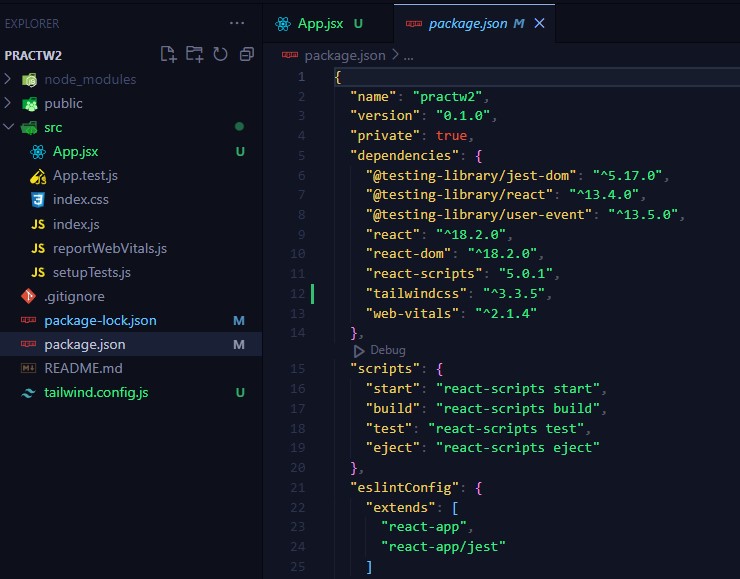Click the "react-scripts start" value
The image size is (740, 579).
coord(518,388)
